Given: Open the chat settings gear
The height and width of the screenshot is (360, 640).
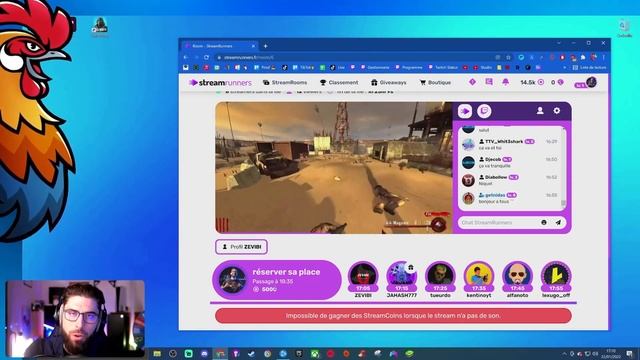Looking at the screenshot, I should (x=557, y=111).
